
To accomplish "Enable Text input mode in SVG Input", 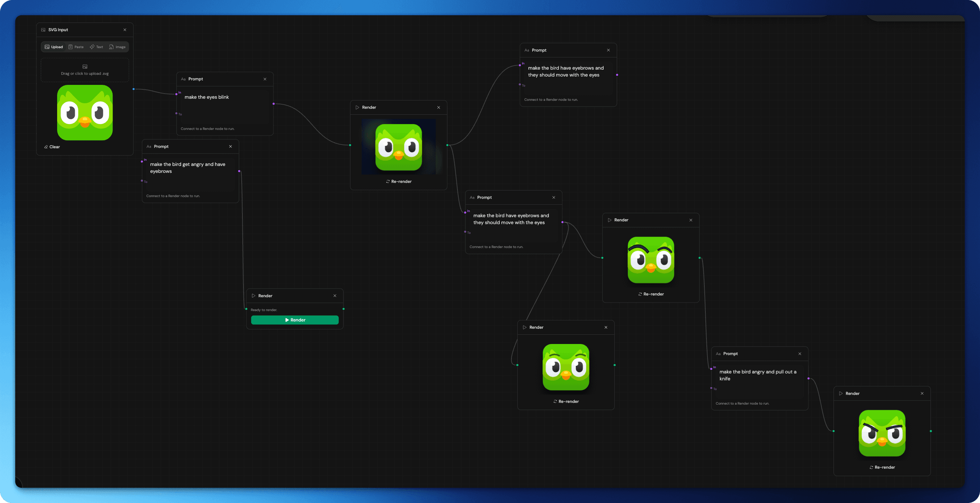I will 97,47.
